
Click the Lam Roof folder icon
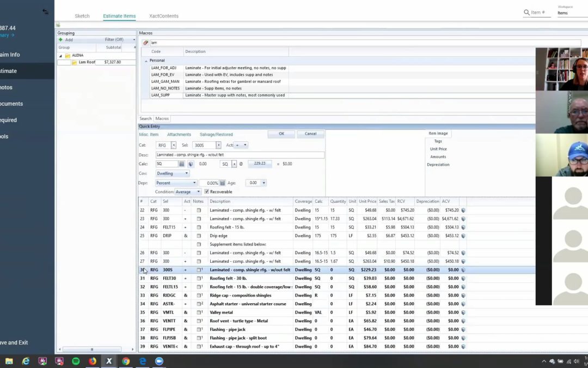pos(75,63)
